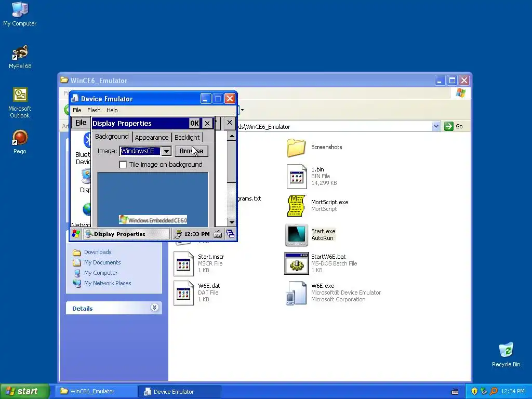Image resolution: width=532 pixels, height=399 pixels.
Task: Click the 12:34 PM clock in the tray
Action: (x=513, y=392)
